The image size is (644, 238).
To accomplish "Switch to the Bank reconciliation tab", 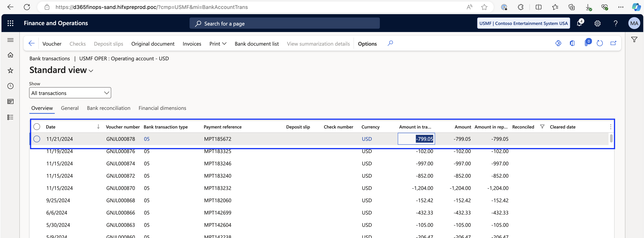I will coord(109,108).
